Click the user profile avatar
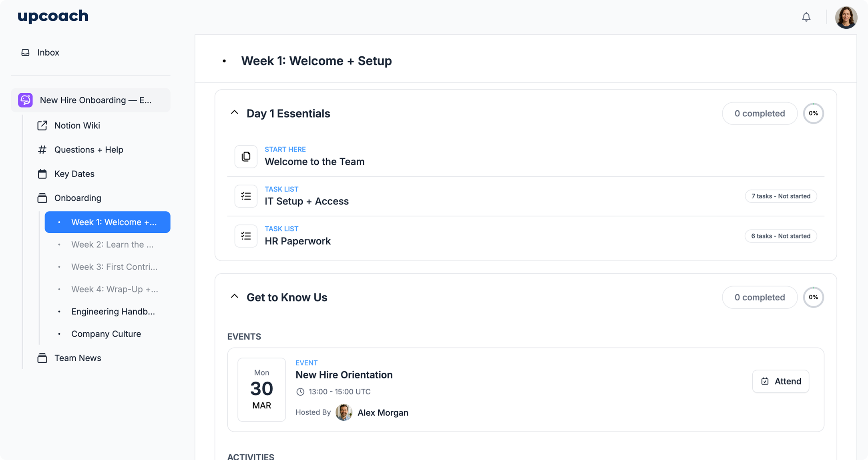Screen dimensions: 868x460 [x=846, y=17]
